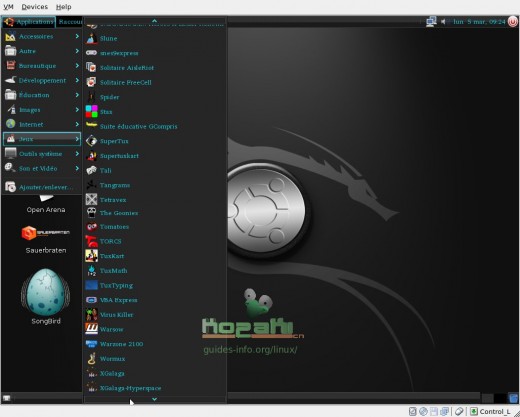This screenshot has width=520, height=417.
Task: Start SuperTux penguin icon
Action: click(91, 141)
